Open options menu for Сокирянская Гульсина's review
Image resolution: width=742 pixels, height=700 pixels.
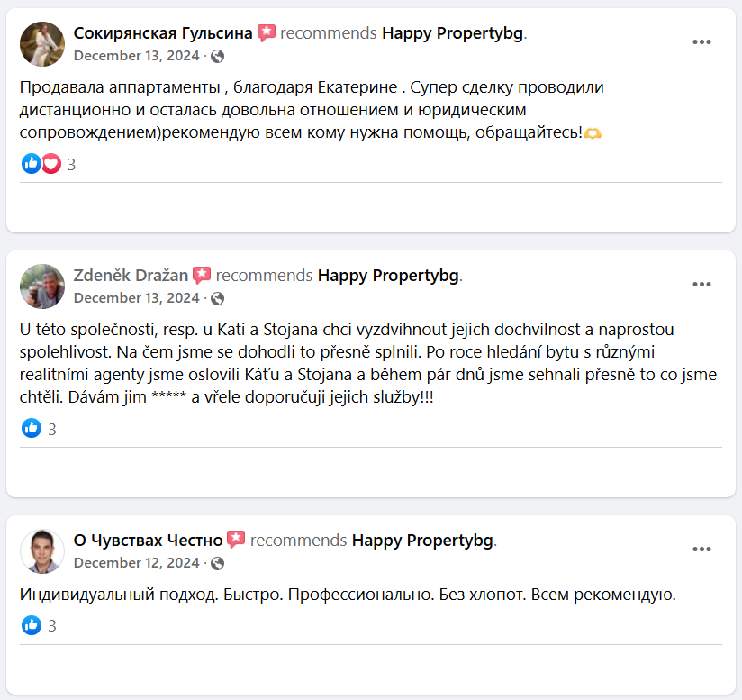701,42
